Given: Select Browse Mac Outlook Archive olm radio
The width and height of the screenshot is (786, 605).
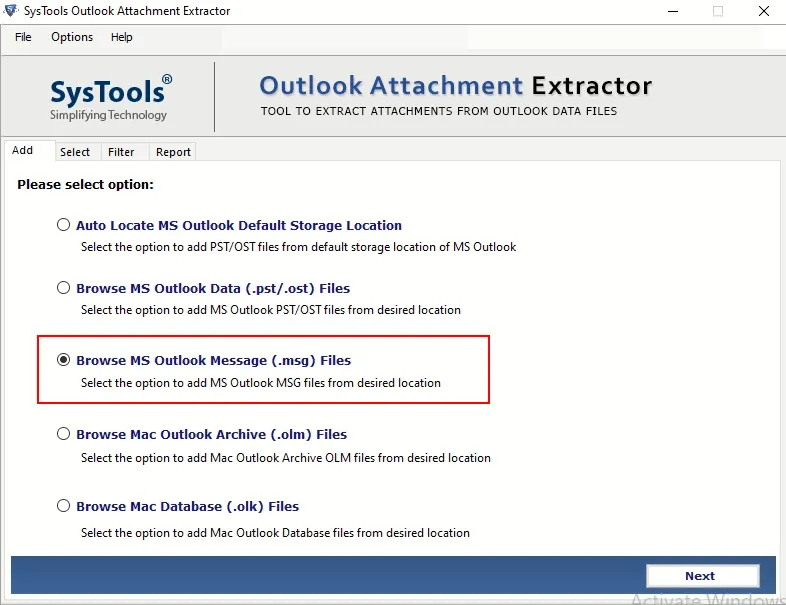Looking at the screenshot, I should pos(63,434).
